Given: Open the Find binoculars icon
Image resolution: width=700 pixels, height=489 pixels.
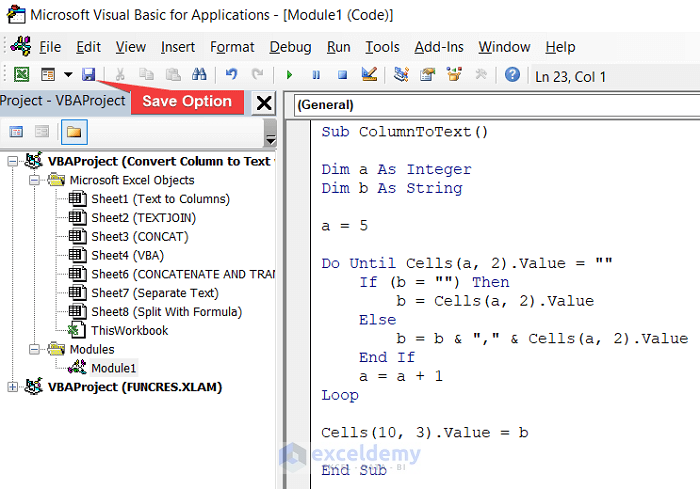Looking at the screenshot, I should pyautogui.click(x=199, y=75).
